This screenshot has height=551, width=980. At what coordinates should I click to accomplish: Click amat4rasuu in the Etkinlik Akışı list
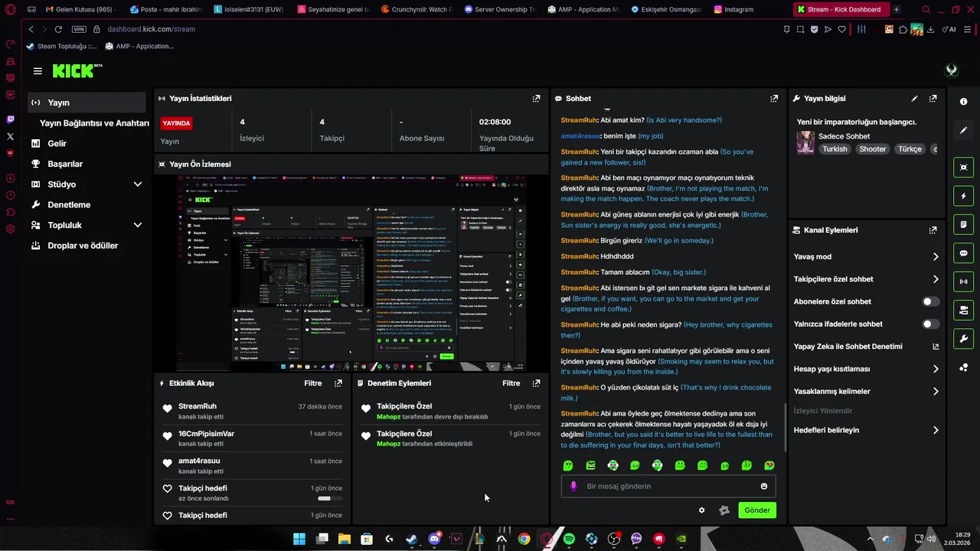(x=199, y=461)
